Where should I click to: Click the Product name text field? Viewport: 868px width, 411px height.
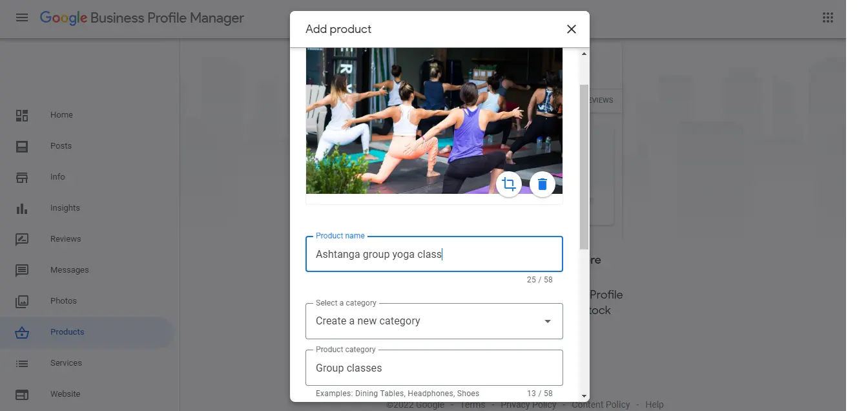(x=434, y=255)
